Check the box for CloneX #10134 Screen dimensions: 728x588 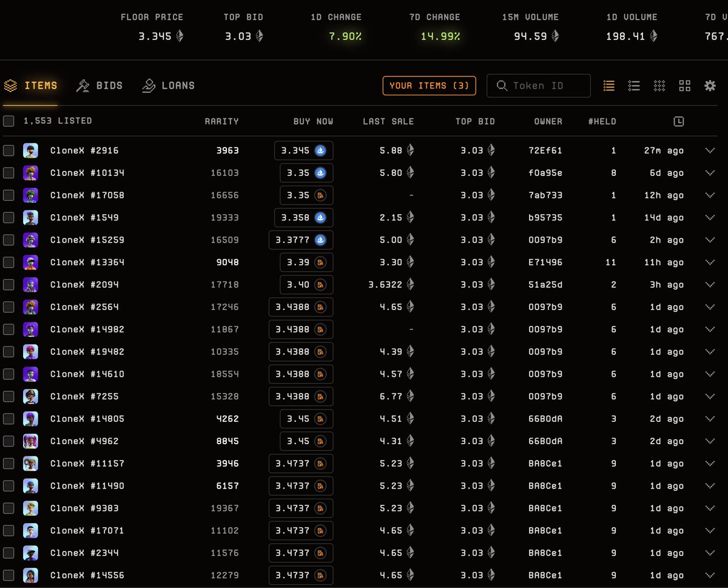coord(8,173)
